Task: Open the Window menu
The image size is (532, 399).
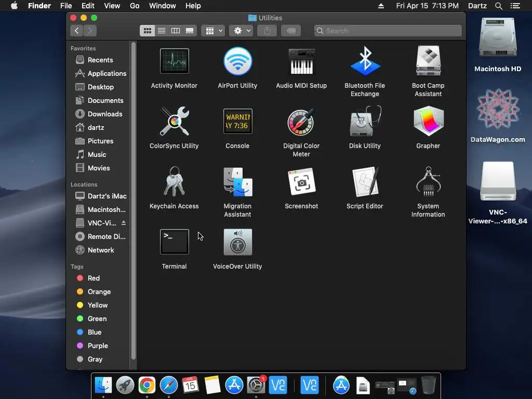Action: [x=163, y=6]
